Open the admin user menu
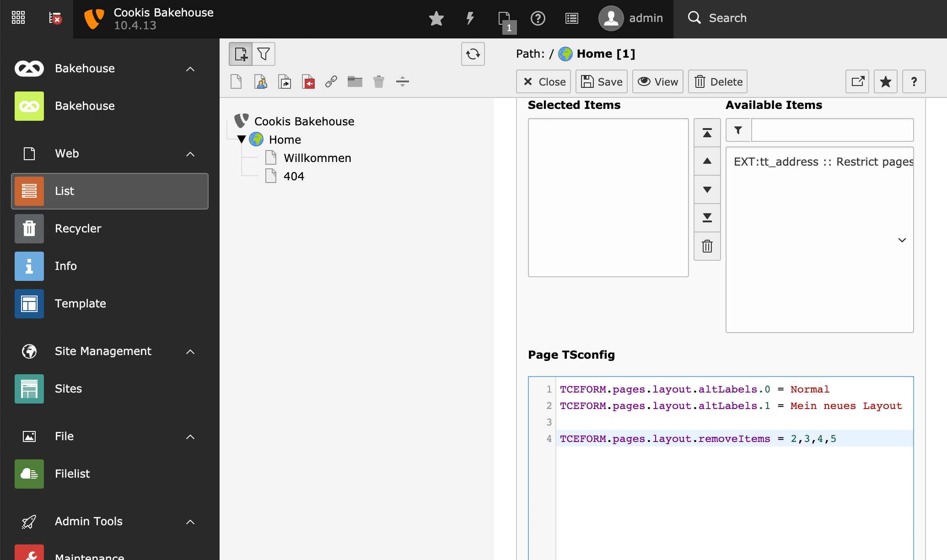The width and height of the screenshot is (947, 560). click(x=631, y=18)
